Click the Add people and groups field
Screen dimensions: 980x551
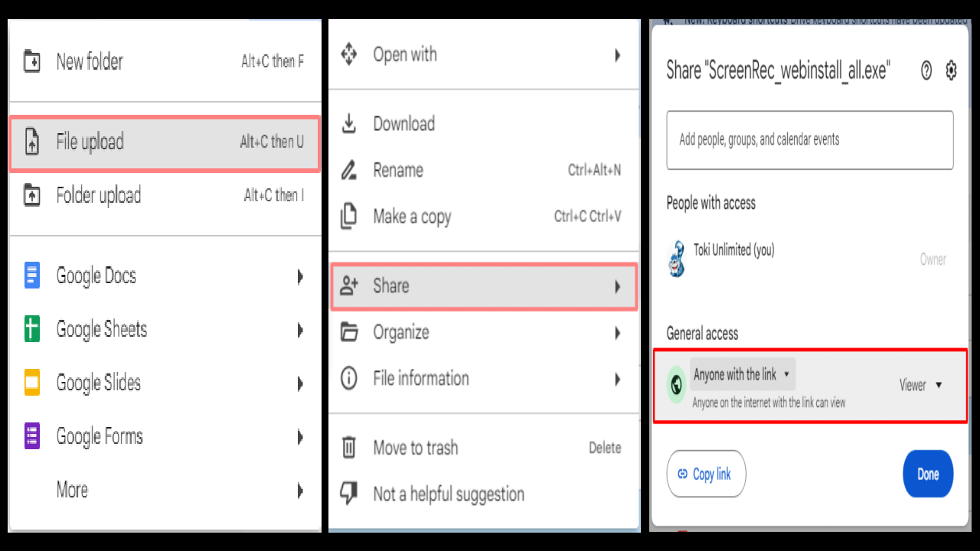coord(810,140)
